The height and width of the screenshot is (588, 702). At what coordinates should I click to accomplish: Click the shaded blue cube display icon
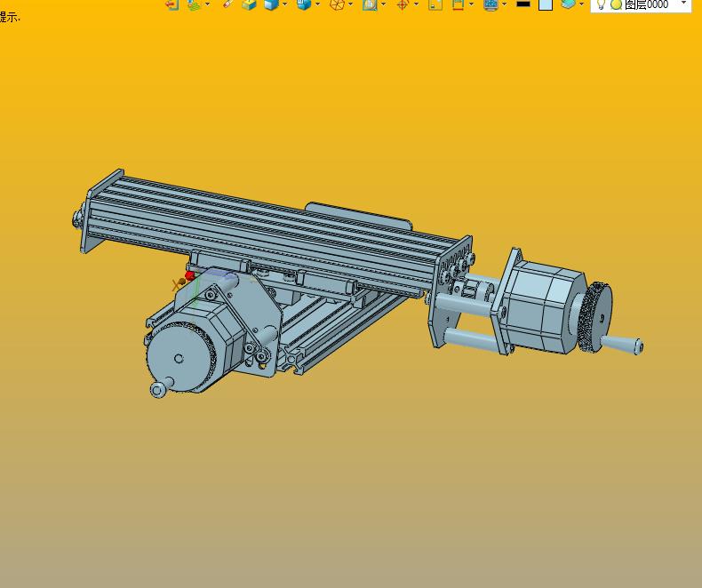pyautogui.click(x=304, y=4)
